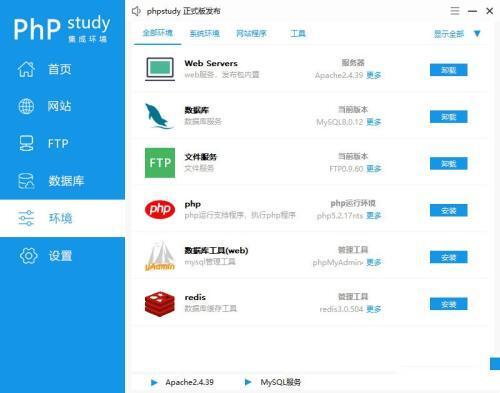Show 更多 versions for php5.2.17nts
Image resolution: width=500 pixels, height=393 pixels.
point(374,216)
